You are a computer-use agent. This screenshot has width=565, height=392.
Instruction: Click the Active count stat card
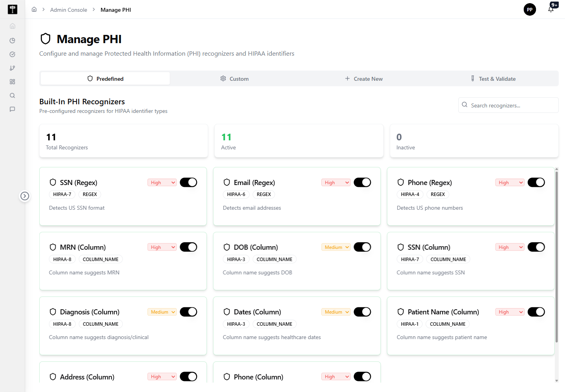299,141
